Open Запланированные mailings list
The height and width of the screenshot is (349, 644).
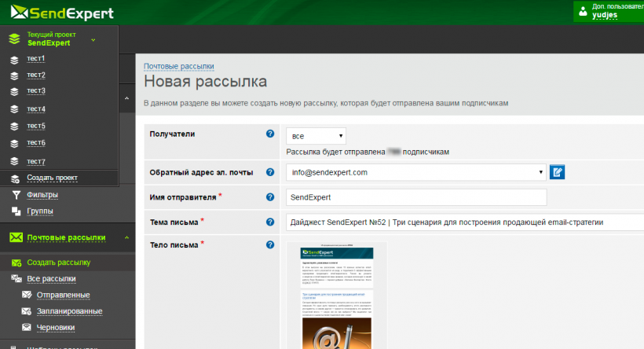point(69,311)
